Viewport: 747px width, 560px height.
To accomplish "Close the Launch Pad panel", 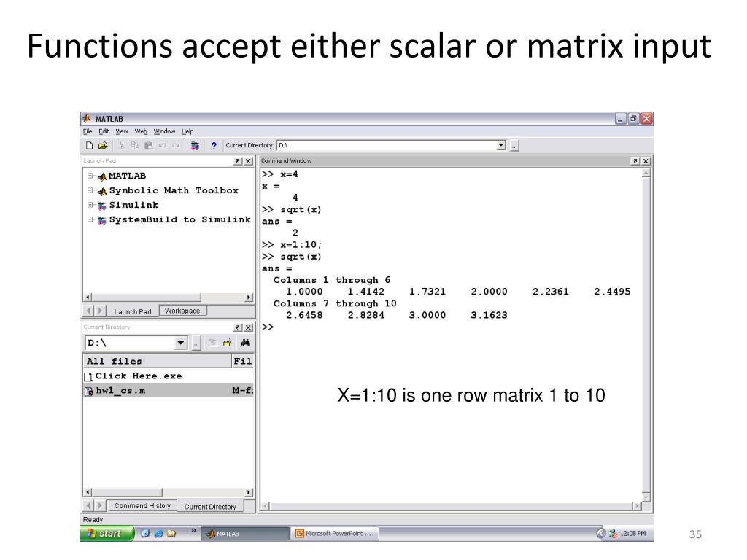I will [x=248, y=161].
